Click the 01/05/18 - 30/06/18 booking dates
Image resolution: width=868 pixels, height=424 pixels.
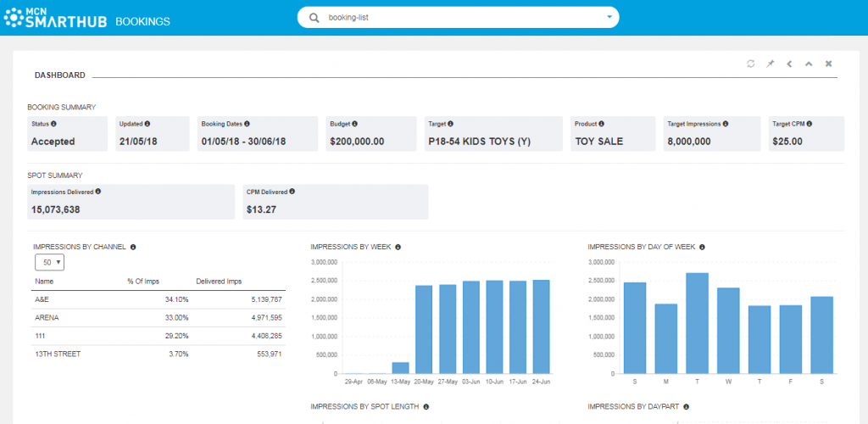(x=243, y=141)
